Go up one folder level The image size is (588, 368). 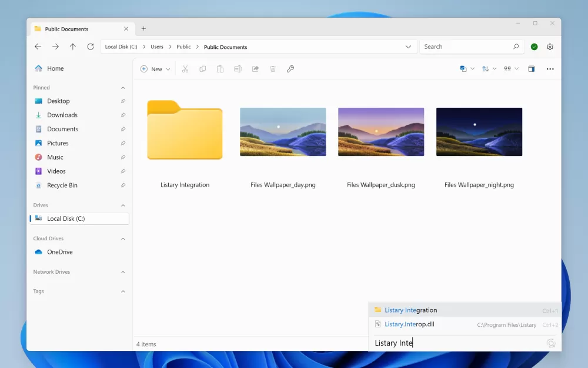(x=73, y=47)
